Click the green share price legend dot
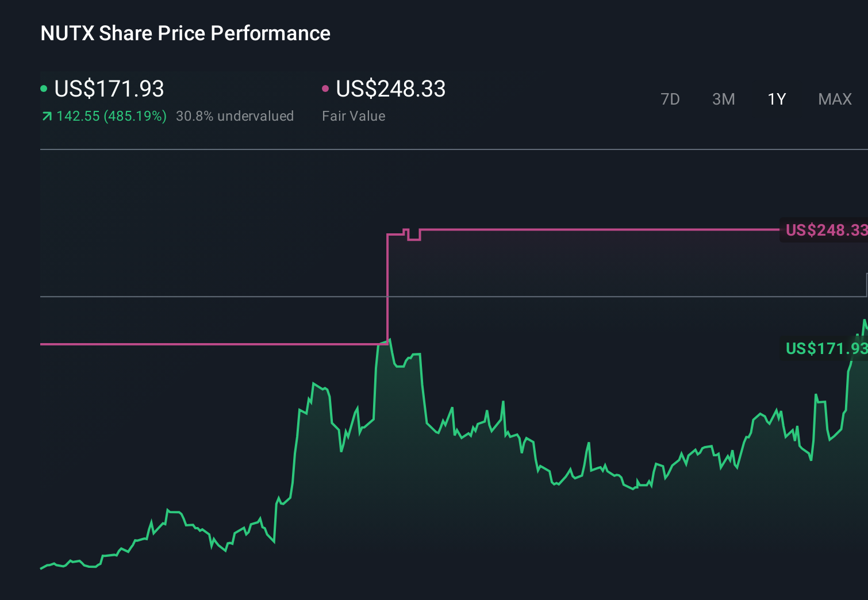868x600 pixels. point(45,89)
